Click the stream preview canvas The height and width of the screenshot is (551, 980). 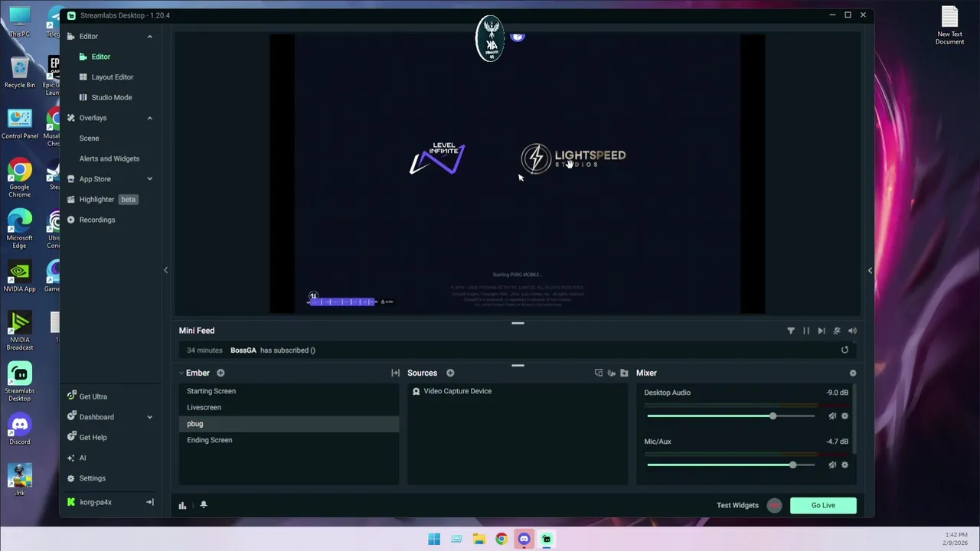click(x=518, y=174)
